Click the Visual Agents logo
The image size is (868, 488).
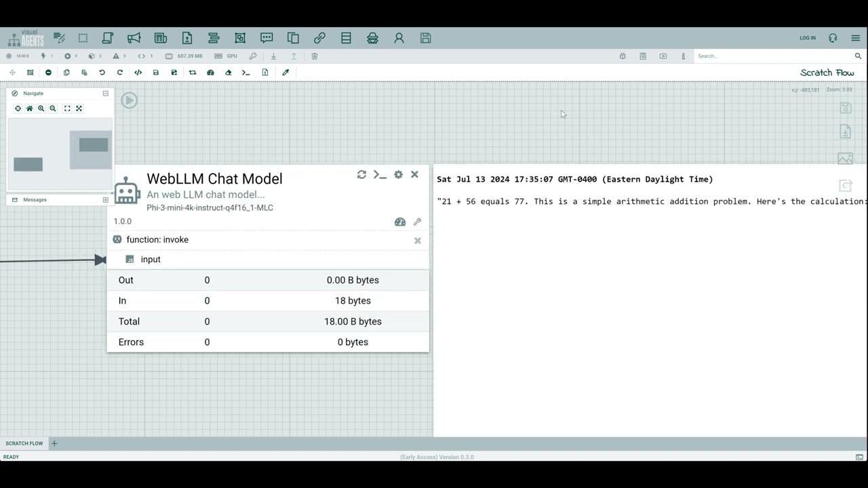[x=26, y=38]
